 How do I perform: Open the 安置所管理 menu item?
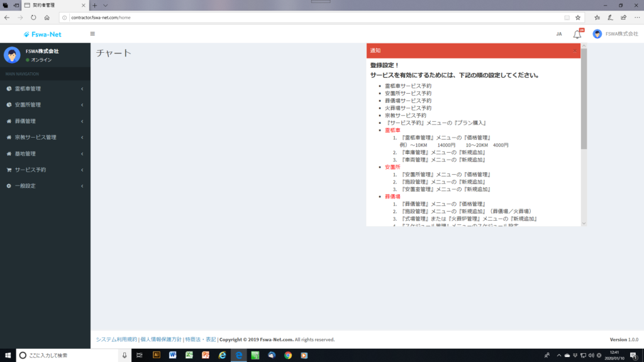click(45, 105)
